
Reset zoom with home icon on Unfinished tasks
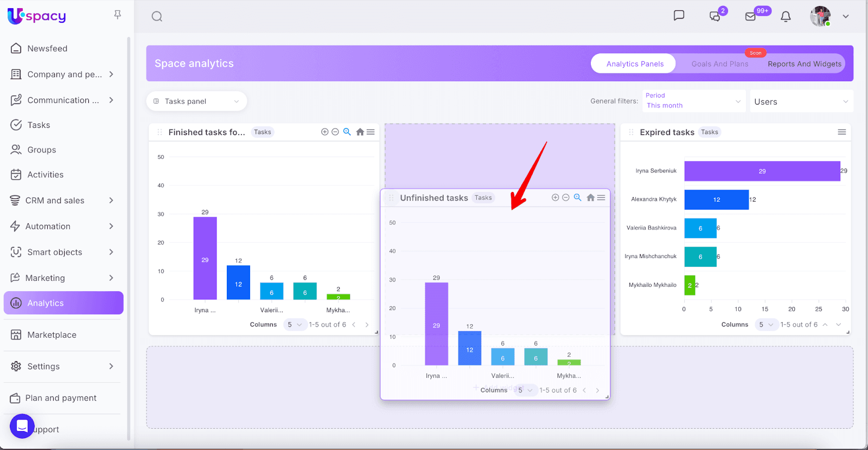click(x=590, y=197)
